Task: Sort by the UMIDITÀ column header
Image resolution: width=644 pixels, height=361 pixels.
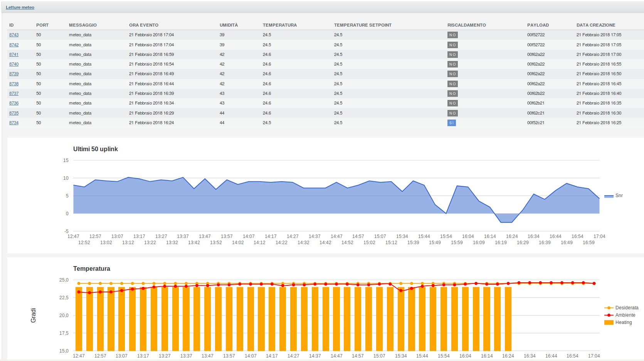Action: point(229,25)
